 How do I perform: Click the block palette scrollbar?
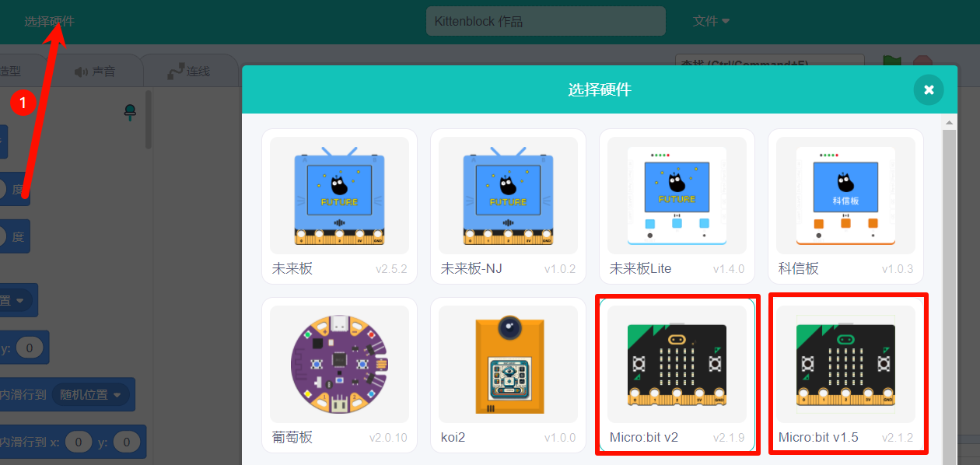coord(149,121)
